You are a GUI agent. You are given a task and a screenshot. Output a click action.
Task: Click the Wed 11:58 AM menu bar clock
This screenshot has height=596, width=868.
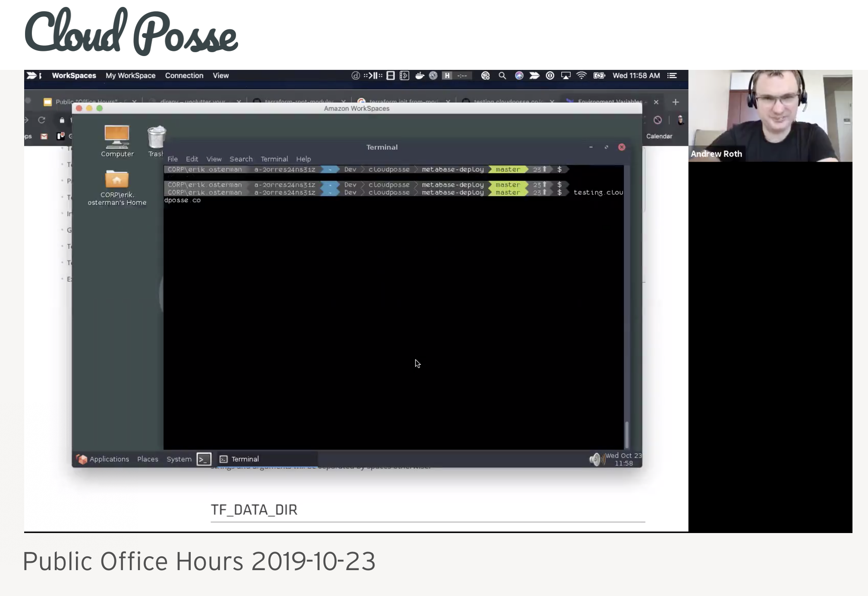636,75
